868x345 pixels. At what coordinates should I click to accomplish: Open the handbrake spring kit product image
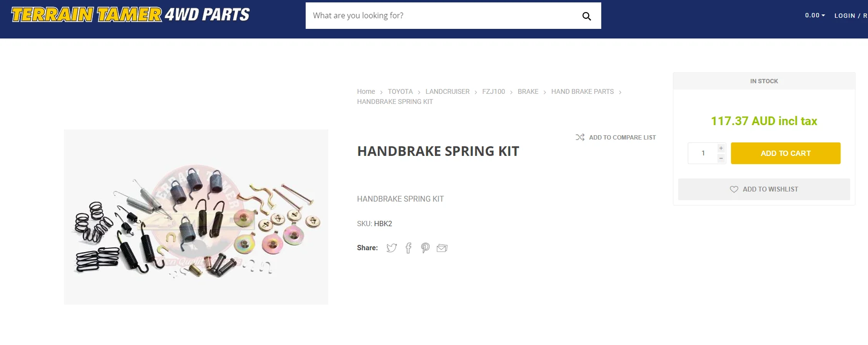pos(196,217)
